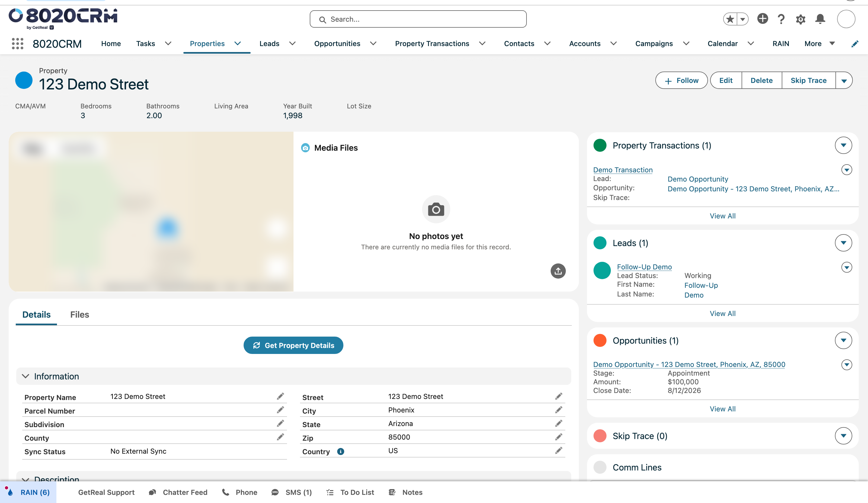Screen dimensions: 868x503
Task: Click the camera placeholder icon
Action: (436, 209)
